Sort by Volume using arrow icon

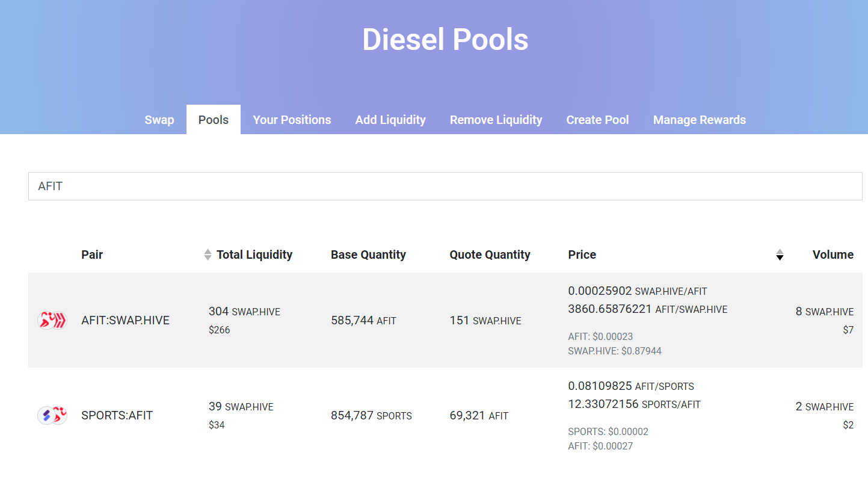coord(780,255)
